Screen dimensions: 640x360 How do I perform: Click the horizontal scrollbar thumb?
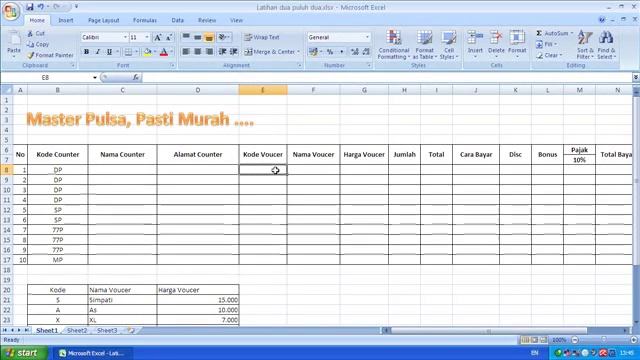pos(489,331)
